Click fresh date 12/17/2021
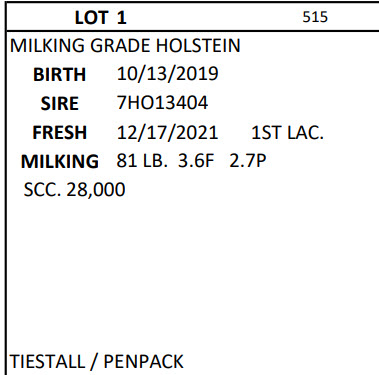The width and height of the screenshot is (379, 375). [167, 132]
